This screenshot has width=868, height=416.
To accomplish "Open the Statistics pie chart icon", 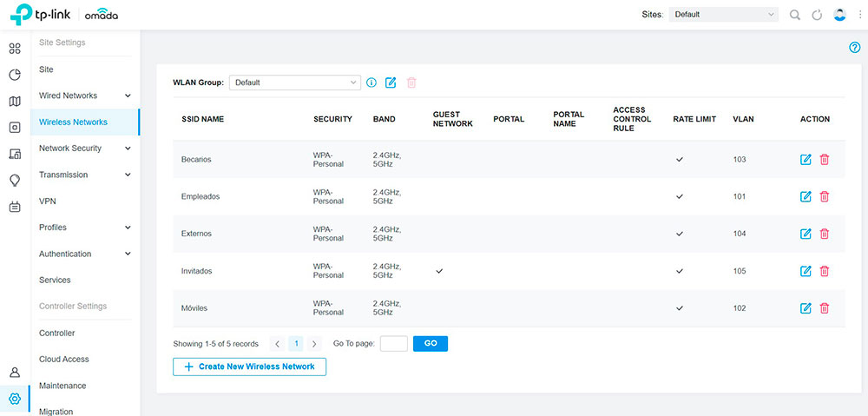I will pos(15,75).
